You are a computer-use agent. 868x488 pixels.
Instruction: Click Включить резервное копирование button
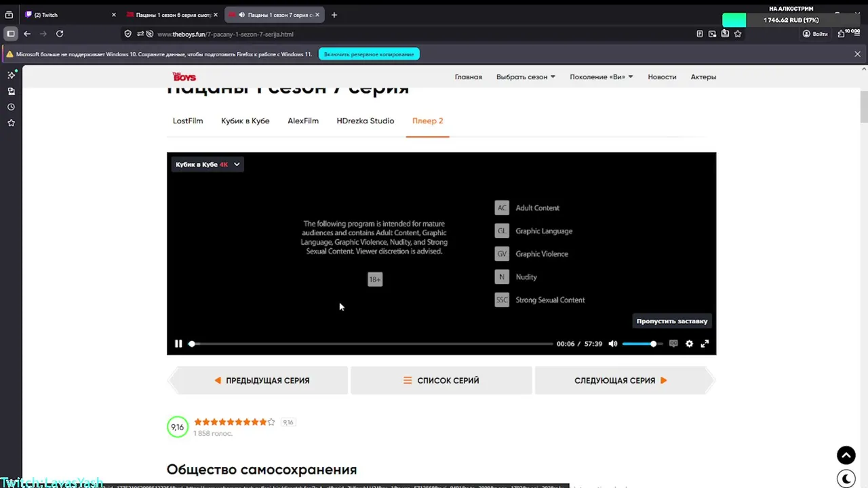point(369,54)
